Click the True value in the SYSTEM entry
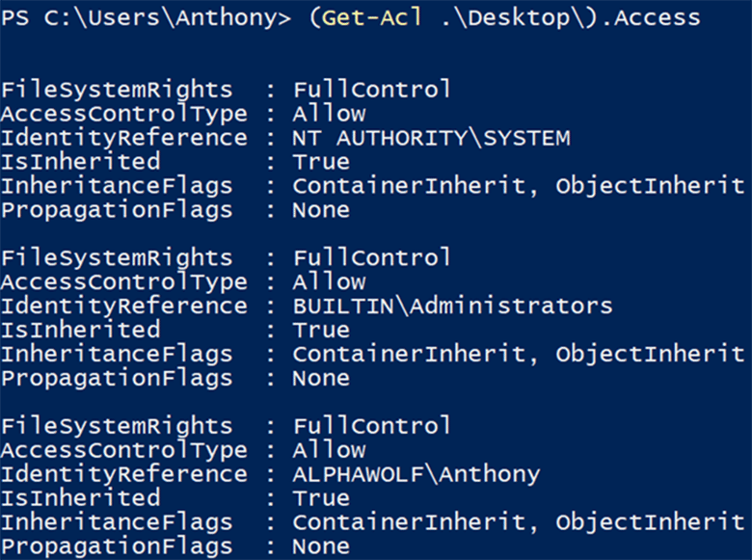Image resolution: width=752 pixels, height=560 pixels. (321, 162)
